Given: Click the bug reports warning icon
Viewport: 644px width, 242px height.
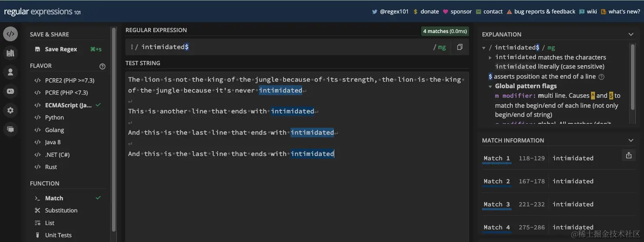Looking at the screenshot, I should tap(509, 12).
